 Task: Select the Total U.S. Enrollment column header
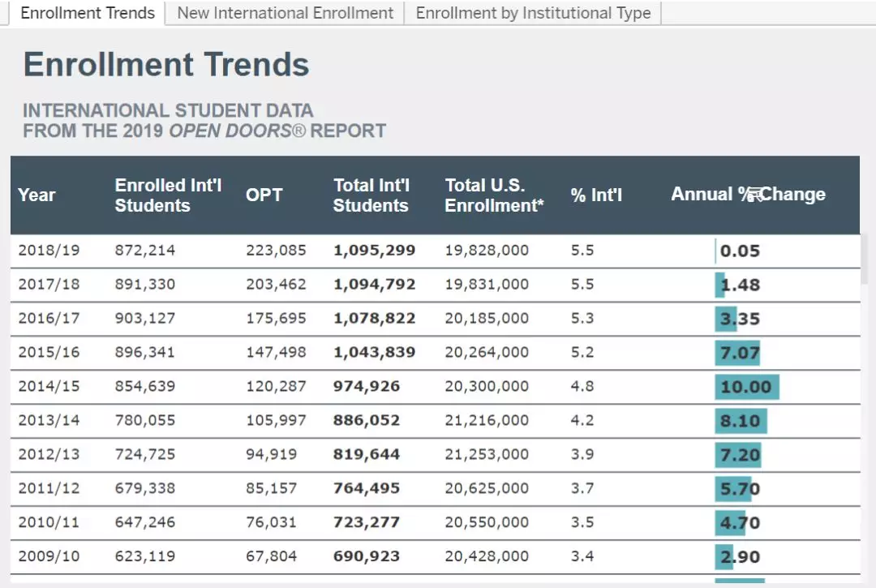[493, 195]
